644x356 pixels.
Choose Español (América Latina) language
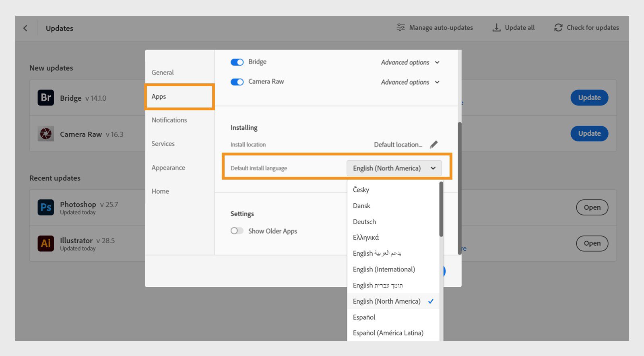click(x=393, y=333)
